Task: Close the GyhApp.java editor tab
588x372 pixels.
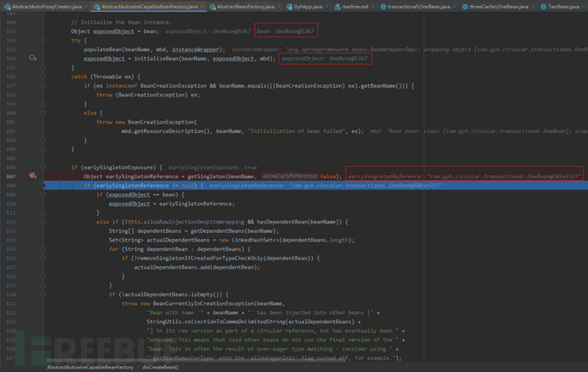Action: pyautogui.click(x=326, y=6)
